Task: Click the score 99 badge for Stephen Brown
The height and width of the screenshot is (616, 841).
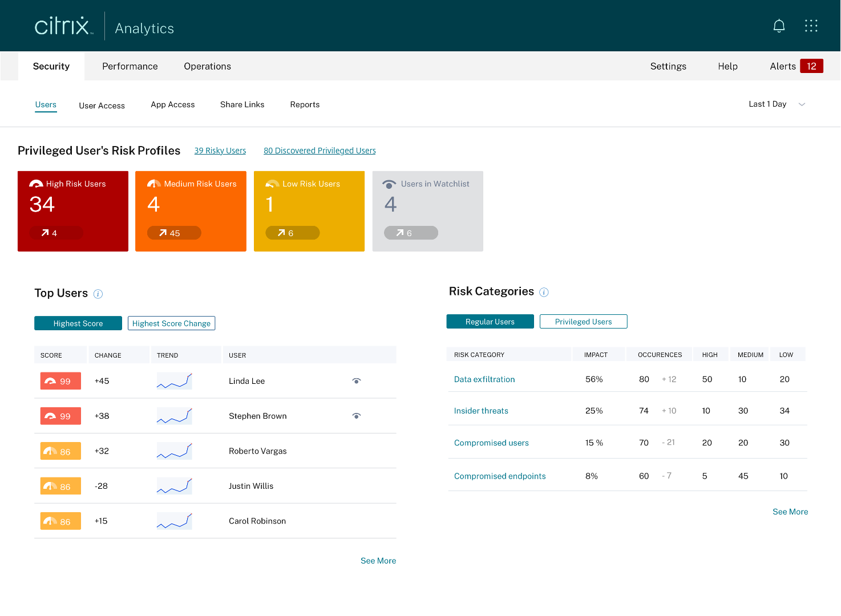Action: tap(60, 416)
